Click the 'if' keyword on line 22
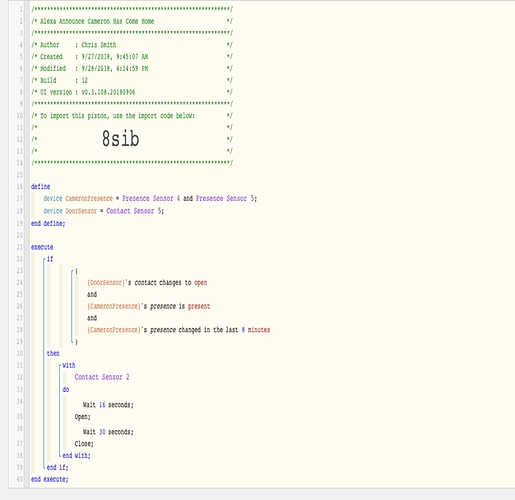The width and height of the screenshot is (515, 500). coord(50,259)
